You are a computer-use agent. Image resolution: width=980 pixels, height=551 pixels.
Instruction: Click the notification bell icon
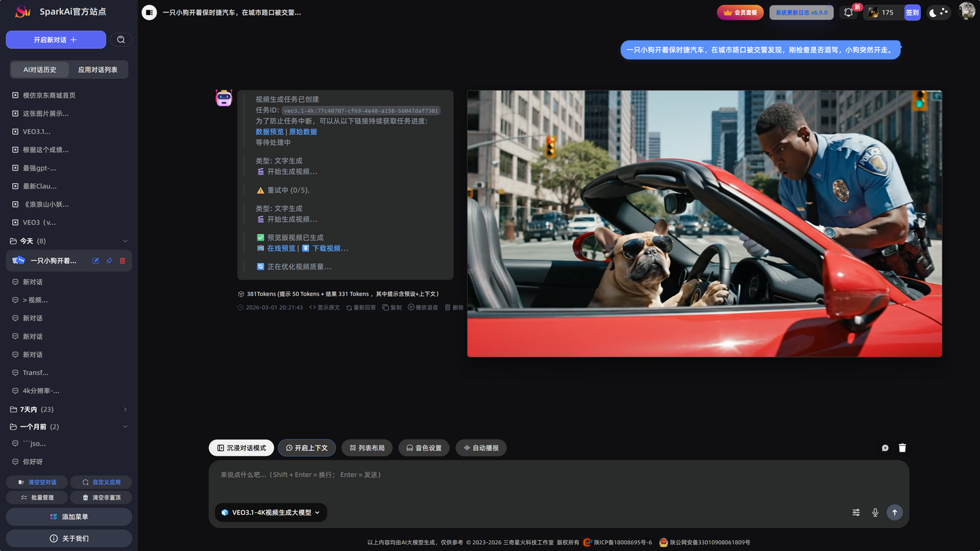pyautogui.click(x=849, y=12)
